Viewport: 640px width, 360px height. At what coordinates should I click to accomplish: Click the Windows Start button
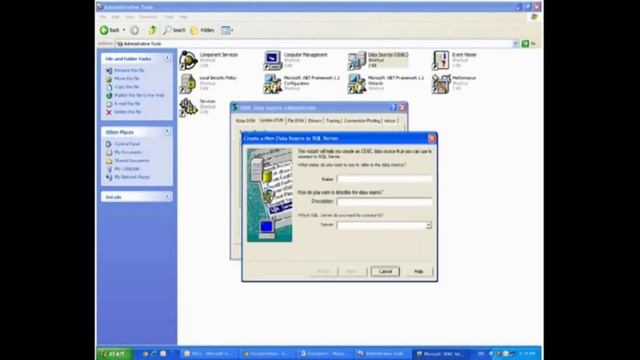pos(114,353)
